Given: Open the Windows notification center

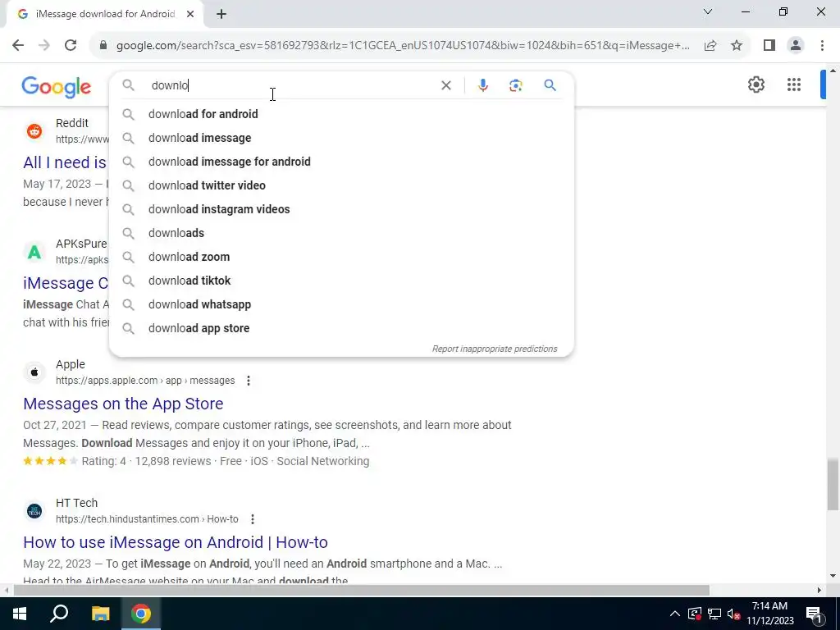Looking at the screenshot, I should (814, 614).
